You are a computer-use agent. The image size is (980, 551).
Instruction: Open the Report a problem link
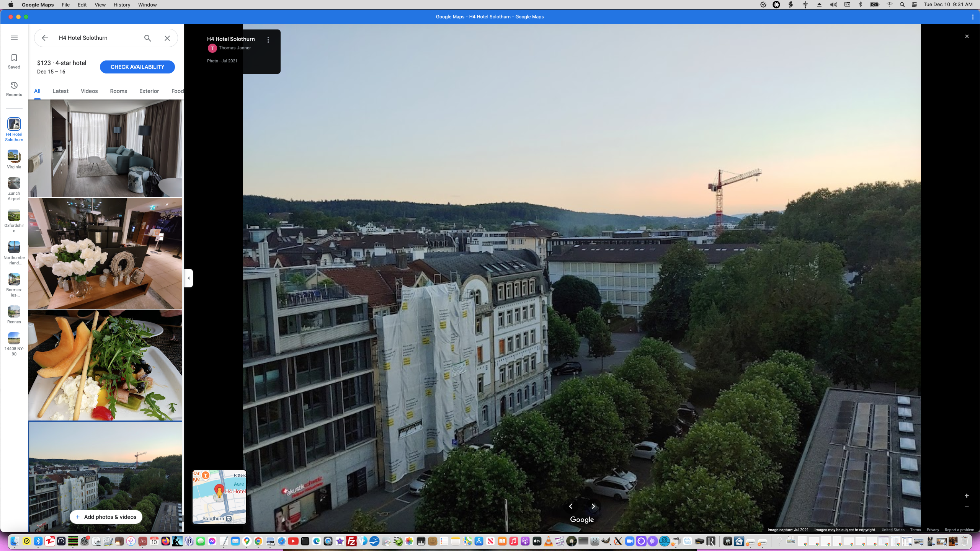point(959,530)
